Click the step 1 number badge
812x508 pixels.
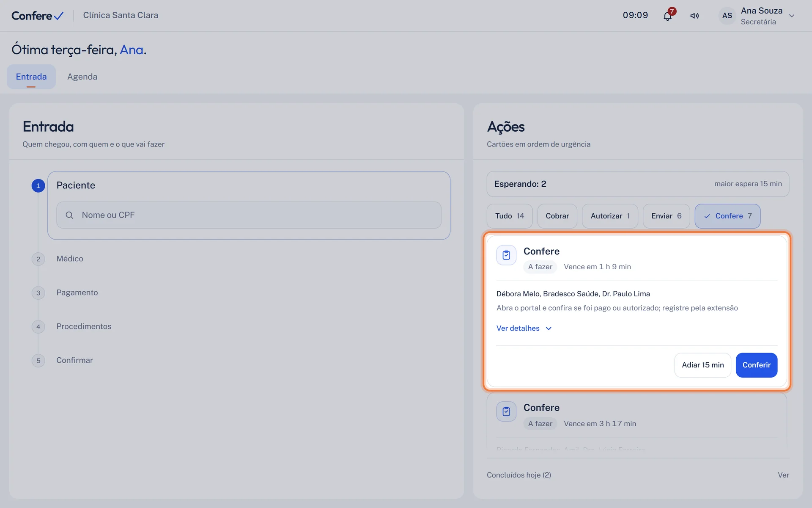pos(38,185)
